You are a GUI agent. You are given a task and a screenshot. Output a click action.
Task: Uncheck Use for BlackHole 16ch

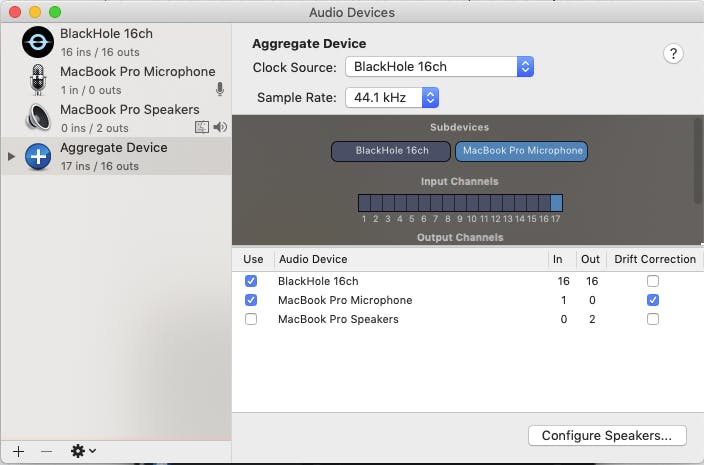[251, 281]
